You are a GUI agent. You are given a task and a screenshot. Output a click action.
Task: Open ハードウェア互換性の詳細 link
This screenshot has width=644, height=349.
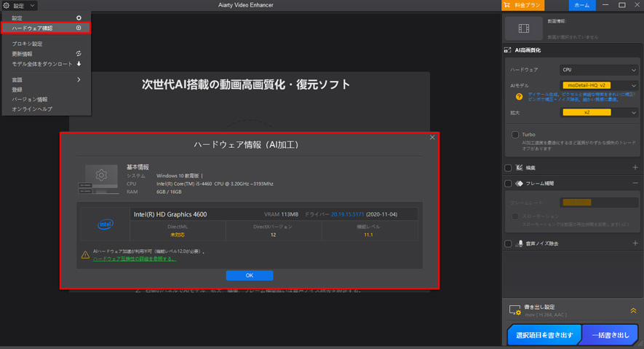click(x=135, y=259)
